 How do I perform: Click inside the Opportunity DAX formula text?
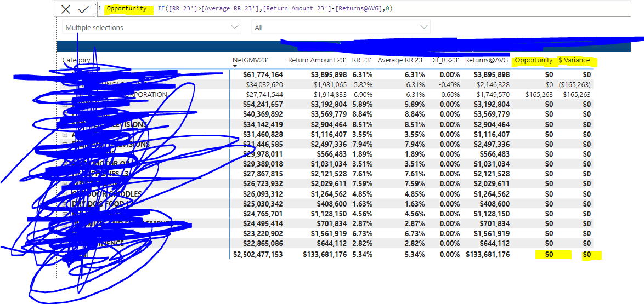click(249, 9)
